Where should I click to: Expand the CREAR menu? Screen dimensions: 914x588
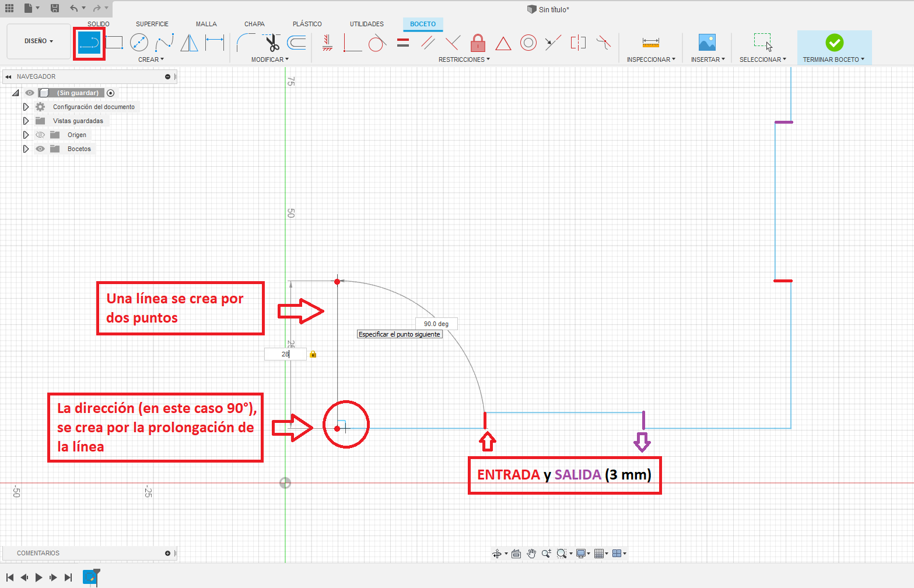tap(151, 60)
